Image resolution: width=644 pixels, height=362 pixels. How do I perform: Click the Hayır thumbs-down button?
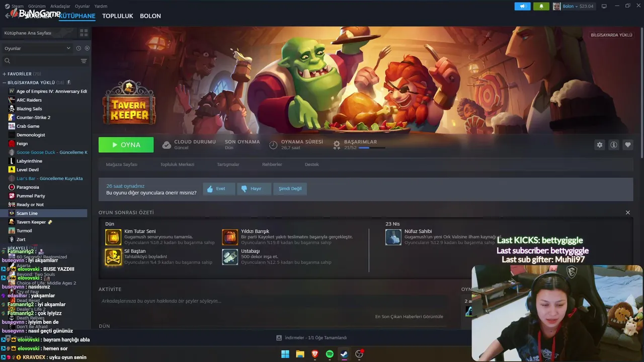coord(254,189)
